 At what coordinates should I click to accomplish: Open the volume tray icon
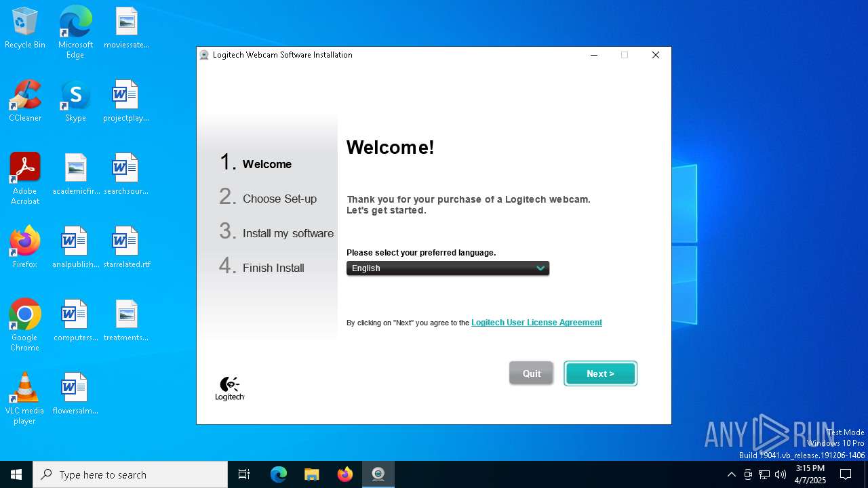(x=781, y=474)
